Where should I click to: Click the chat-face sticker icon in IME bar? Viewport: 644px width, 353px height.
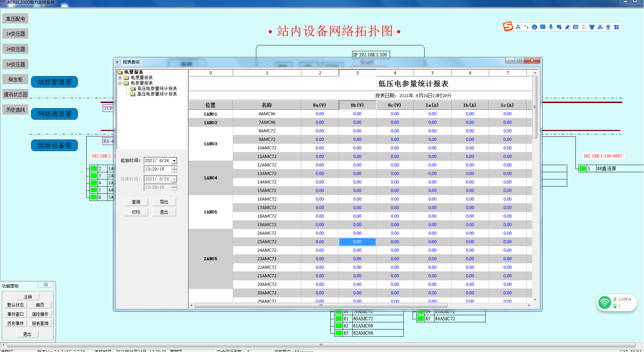543,27
